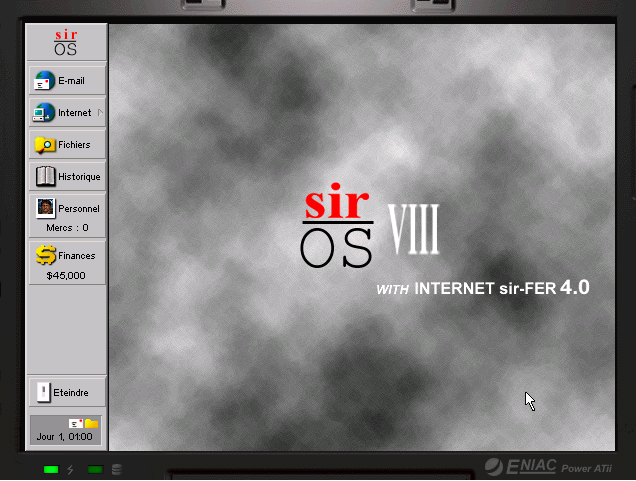Click the E-mail label in sidebar
Viewport: 636px width, 481px height.
click(x=71, y=81)
